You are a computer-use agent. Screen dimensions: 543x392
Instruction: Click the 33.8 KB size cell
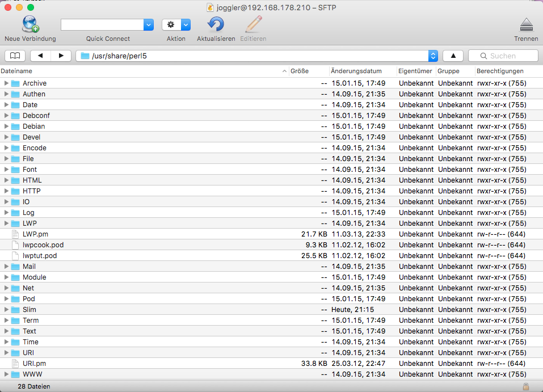(314, 363)
